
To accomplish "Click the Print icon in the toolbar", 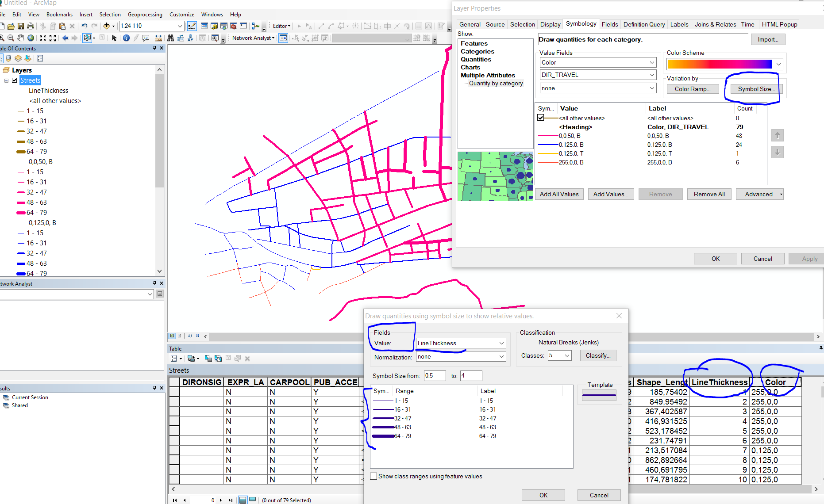I will (x=31, y=26).
